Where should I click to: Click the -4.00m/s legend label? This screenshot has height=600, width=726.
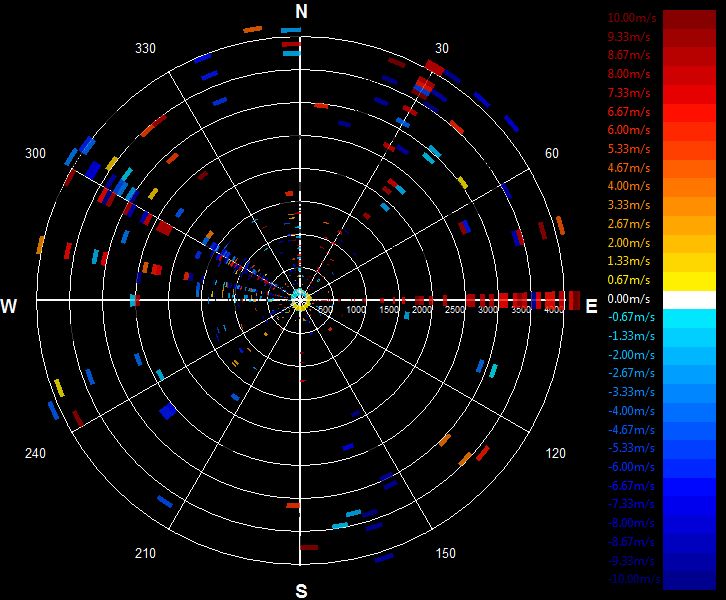click(x=631, y=411)
